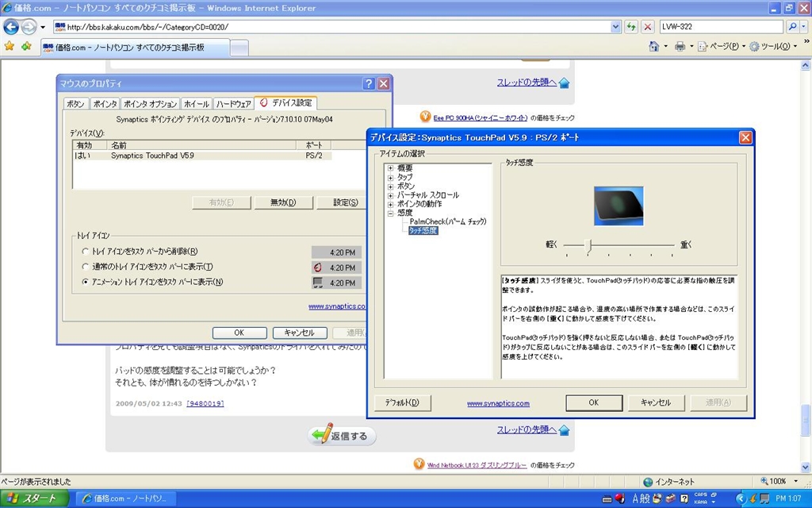Open Favorites Center star icon
Image resolution: width=812 pixels, height=508 pixels.
pos(10,46)
